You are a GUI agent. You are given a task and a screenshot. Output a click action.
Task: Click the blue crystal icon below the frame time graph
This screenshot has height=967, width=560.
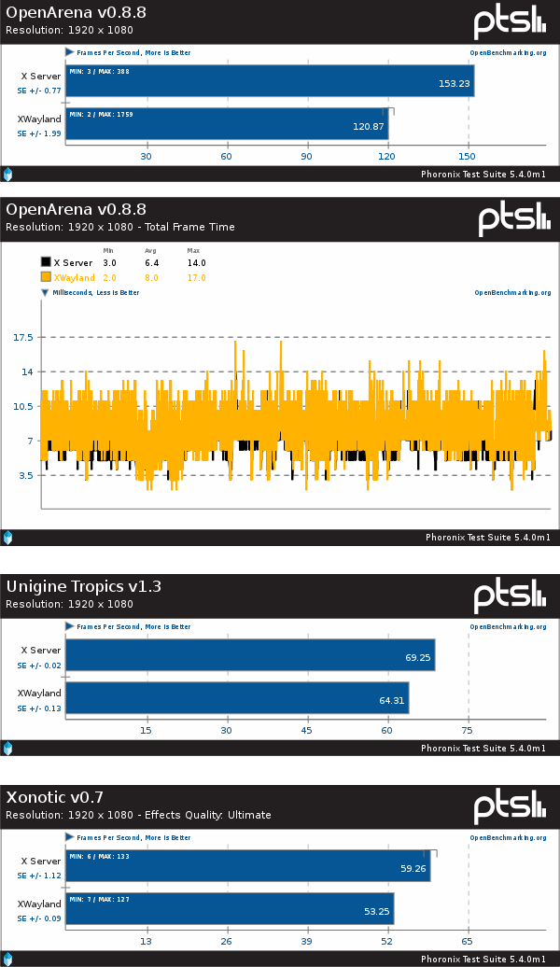[x=7, y=537]
